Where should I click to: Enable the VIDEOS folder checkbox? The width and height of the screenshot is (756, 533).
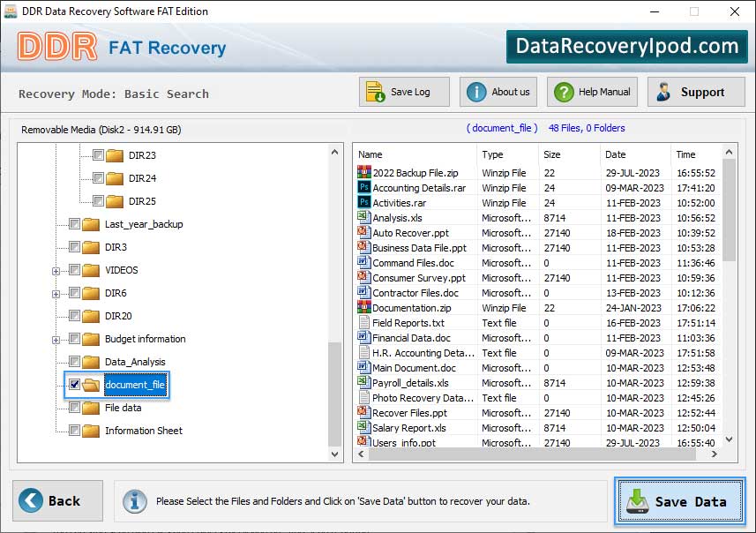coord(74,270)
